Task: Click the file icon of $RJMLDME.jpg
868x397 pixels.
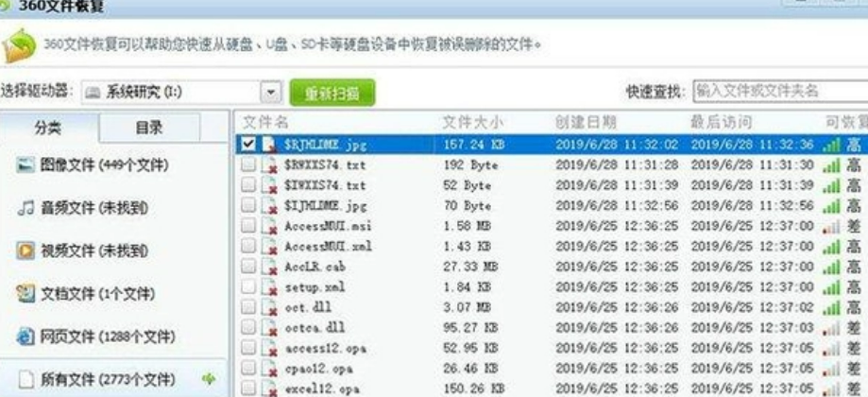Action: 269,145
